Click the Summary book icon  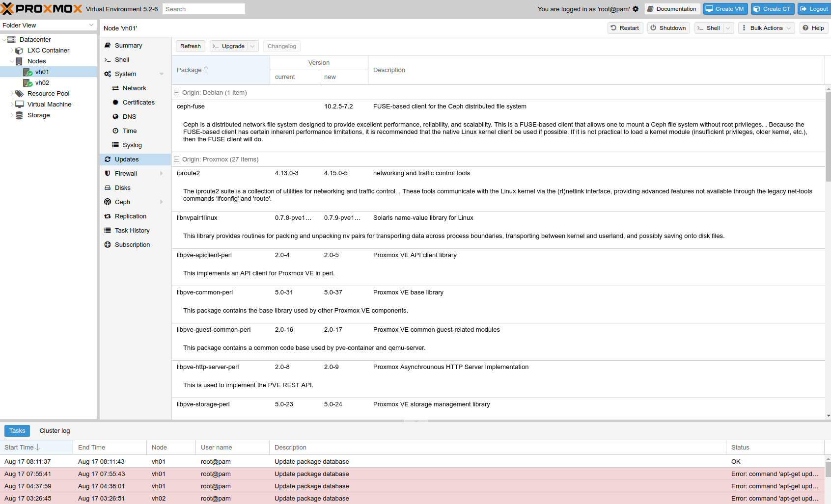108,45
